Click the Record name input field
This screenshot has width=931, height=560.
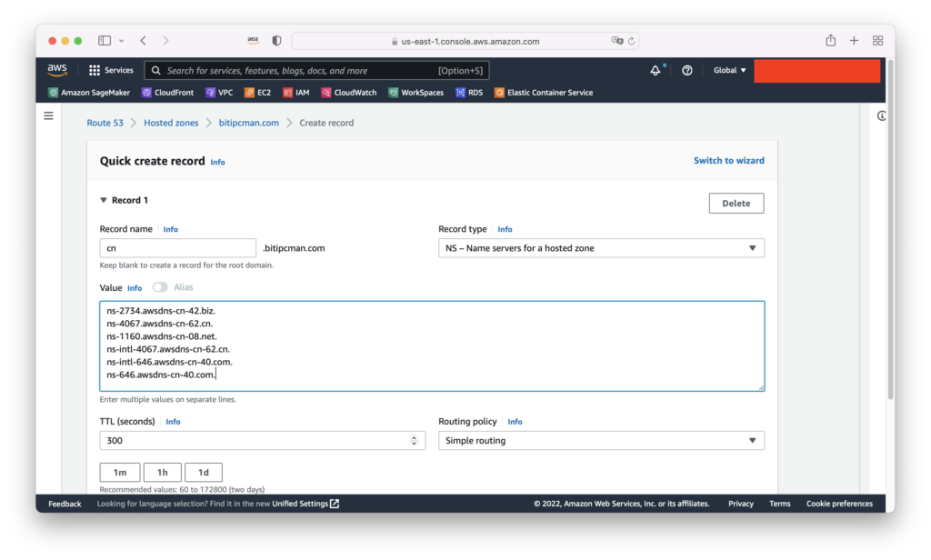click(177, 248)
